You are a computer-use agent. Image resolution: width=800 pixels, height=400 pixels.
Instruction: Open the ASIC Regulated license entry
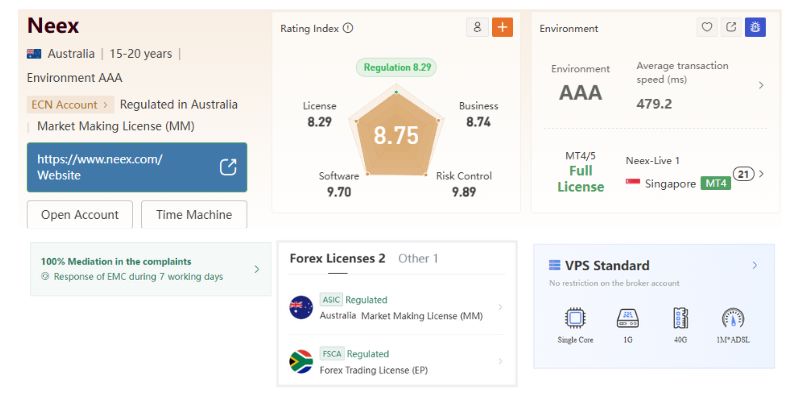tap(400, 307)
